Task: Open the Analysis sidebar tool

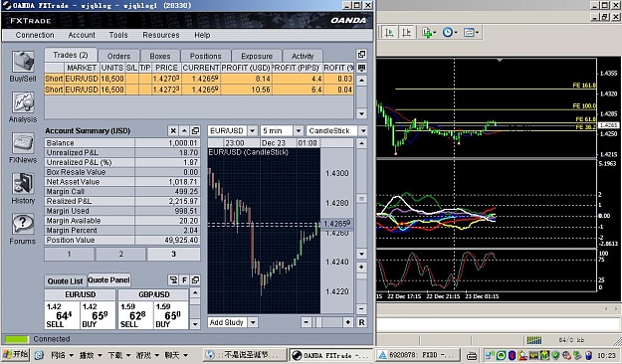Action: point(23,107)
